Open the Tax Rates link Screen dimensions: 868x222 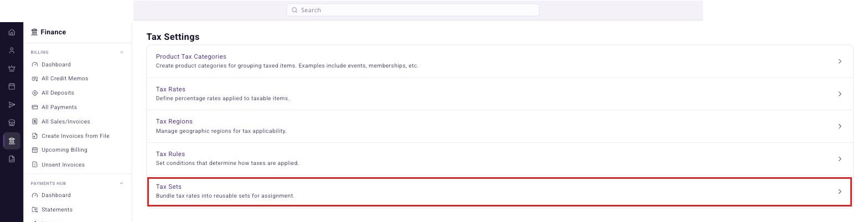click(170, 89)
